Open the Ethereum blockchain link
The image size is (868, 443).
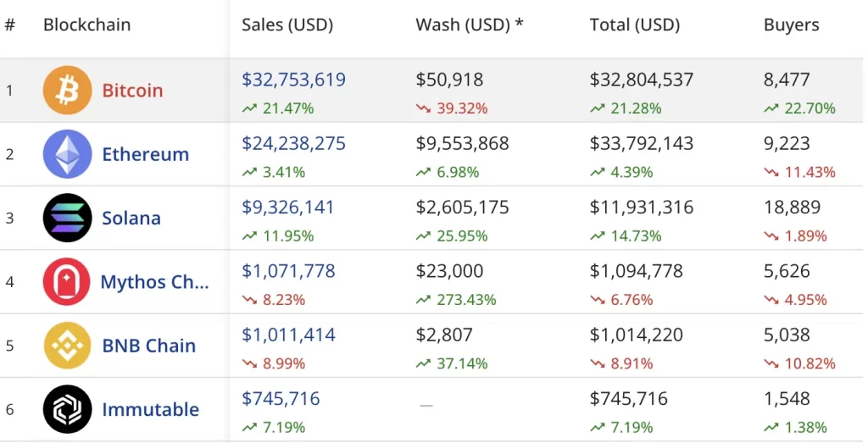145,154
